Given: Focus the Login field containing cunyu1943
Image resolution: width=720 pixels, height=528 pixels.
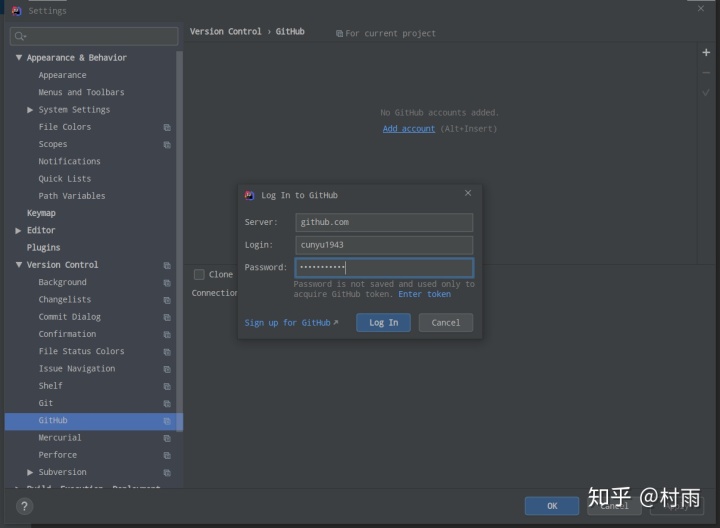Looking at the screenshot, I should coord(384,245).
